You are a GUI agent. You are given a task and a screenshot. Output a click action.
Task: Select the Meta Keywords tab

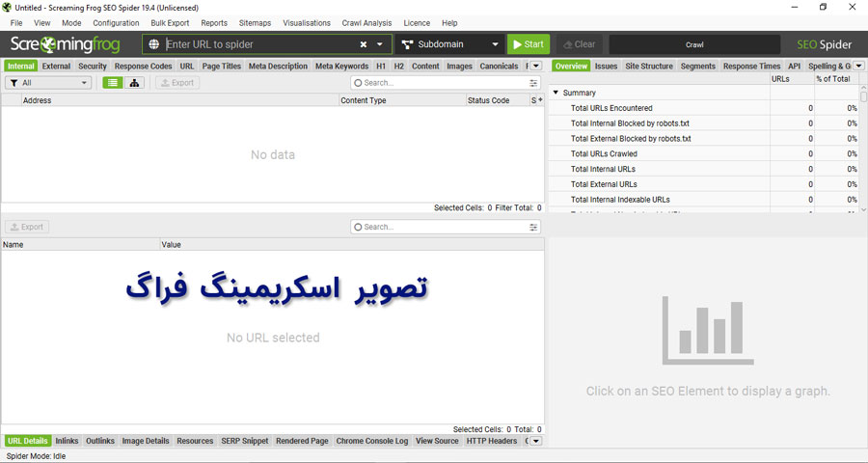[x=342, y=66]
